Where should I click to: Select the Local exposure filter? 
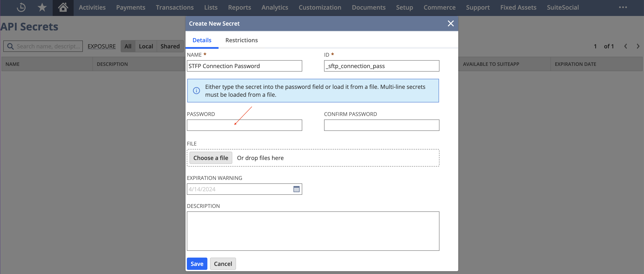[146, 46]
